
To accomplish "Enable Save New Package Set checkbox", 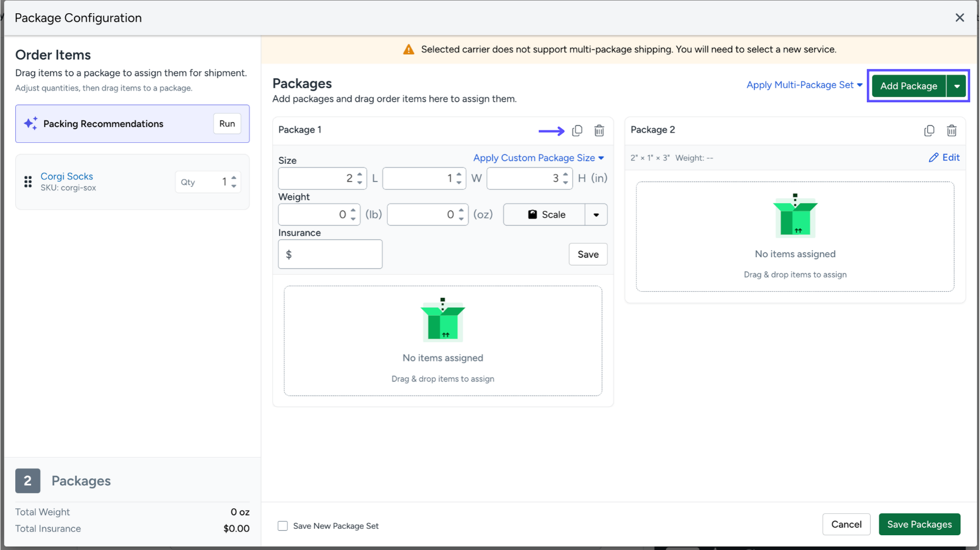I will click(283, 526).
